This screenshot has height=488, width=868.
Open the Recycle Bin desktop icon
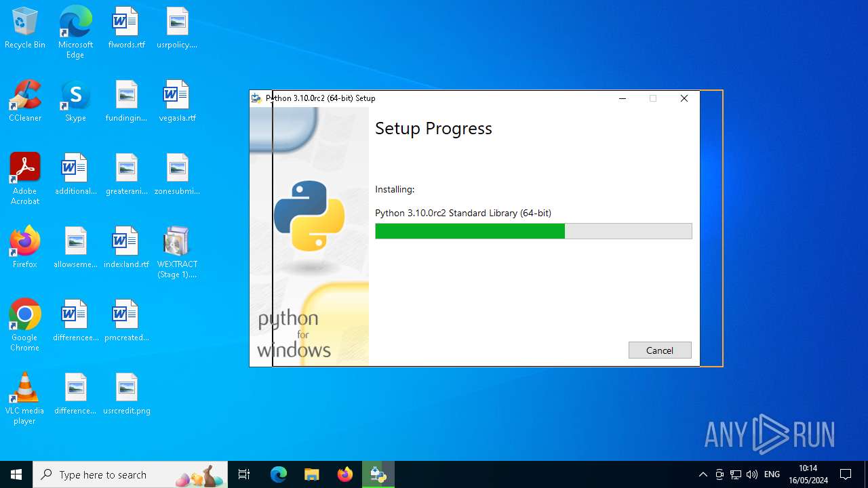(25, 28)
